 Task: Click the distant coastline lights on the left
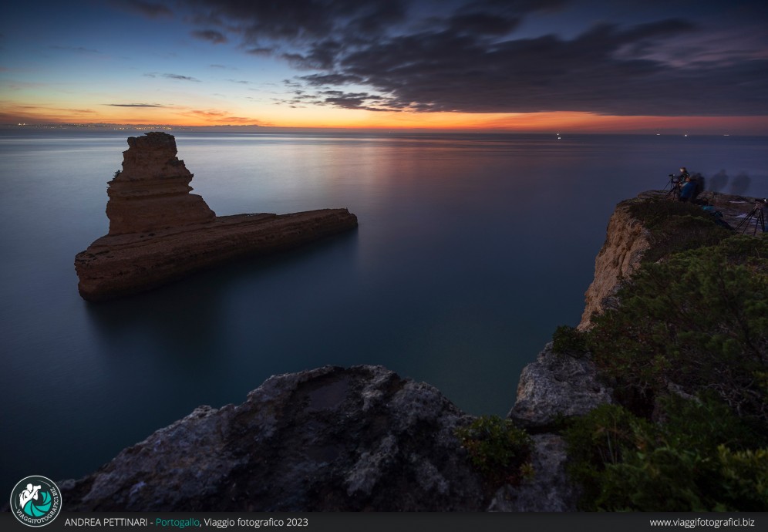pos(116,126)
